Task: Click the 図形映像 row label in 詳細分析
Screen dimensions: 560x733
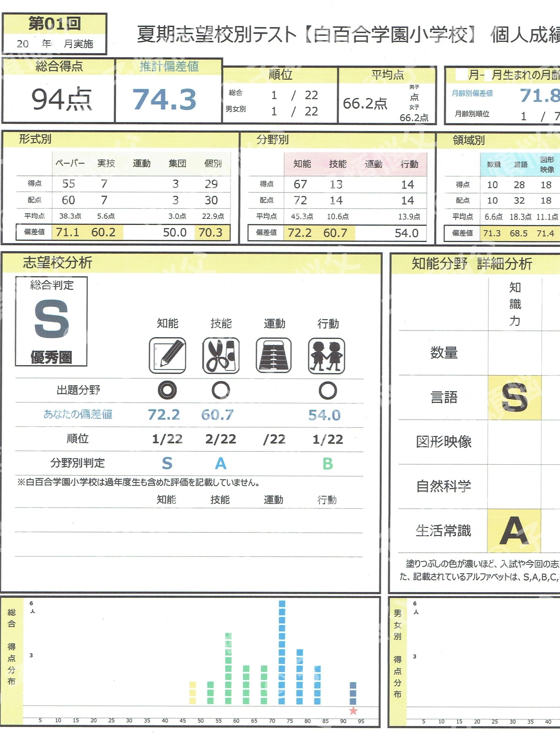Action: [444, 442]
